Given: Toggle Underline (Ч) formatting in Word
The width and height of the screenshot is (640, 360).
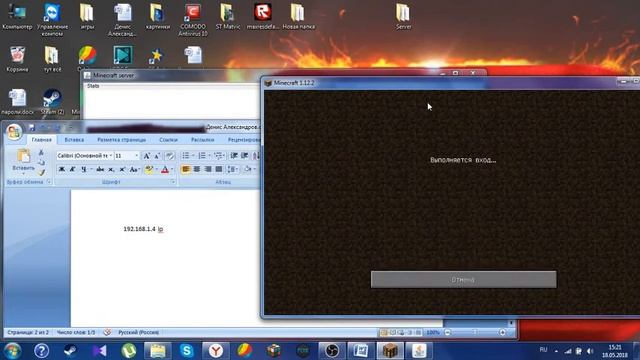Looking at the screenshot, I should (84, 169).
